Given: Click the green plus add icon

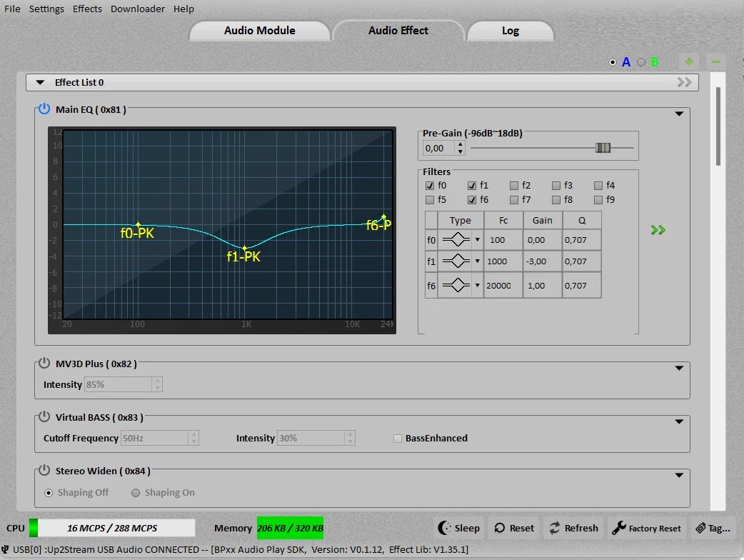Looking at the screenshot, I should 688,62.
